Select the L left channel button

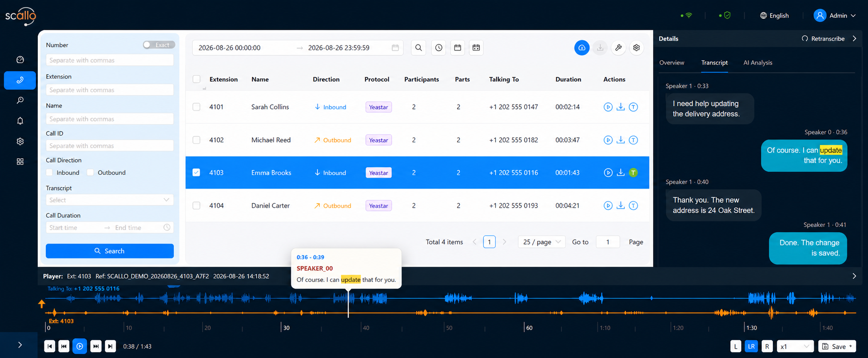[736, 346]
